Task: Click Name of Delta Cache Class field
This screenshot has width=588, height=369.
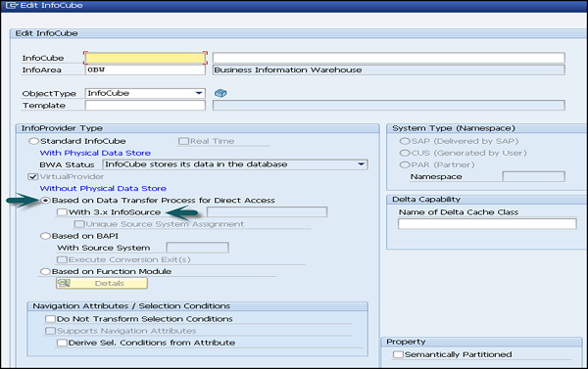Action: click(487, 224)
